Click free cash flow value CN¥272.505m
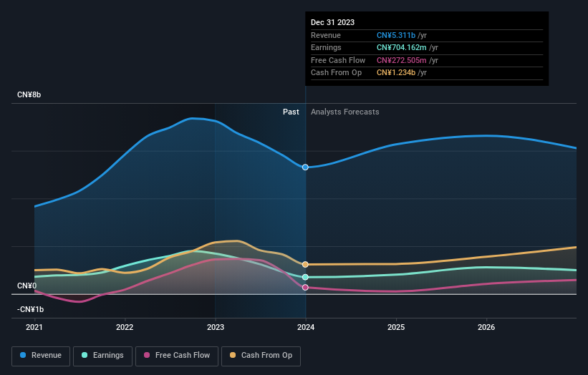 click(402, 60)
